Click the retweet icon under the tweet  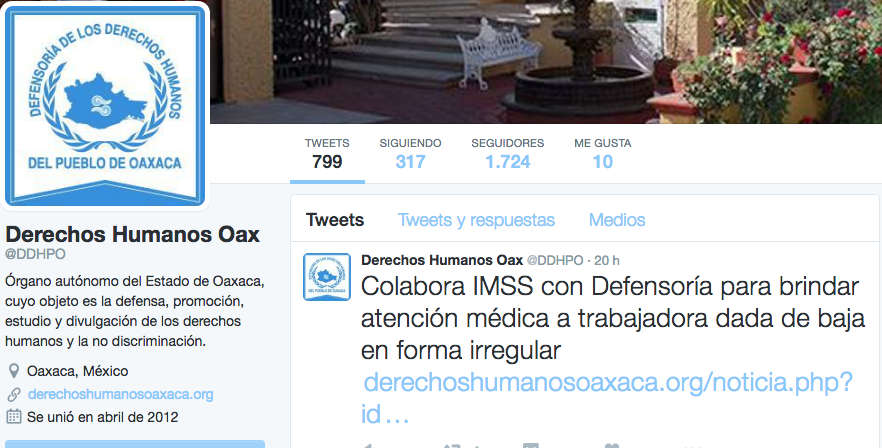[x=452, y=445]
